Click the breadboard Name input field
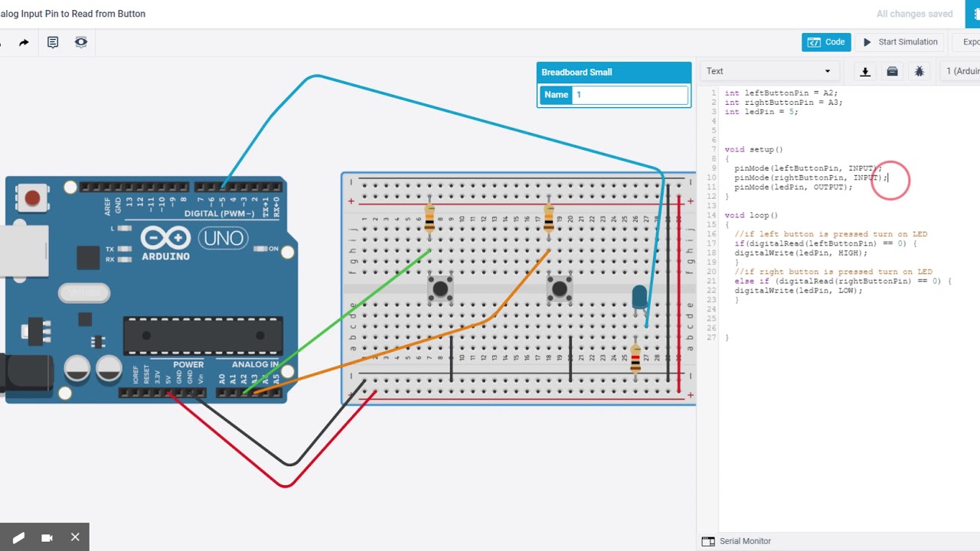This screenshot has height=551, width=980. pos(630,95)
